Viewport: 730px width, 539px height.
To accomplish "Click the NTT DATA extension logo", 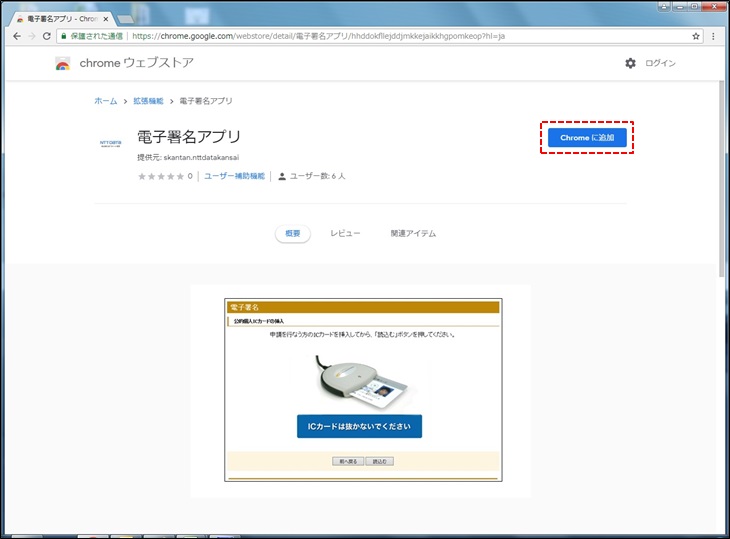I will [x=111, y=143].
